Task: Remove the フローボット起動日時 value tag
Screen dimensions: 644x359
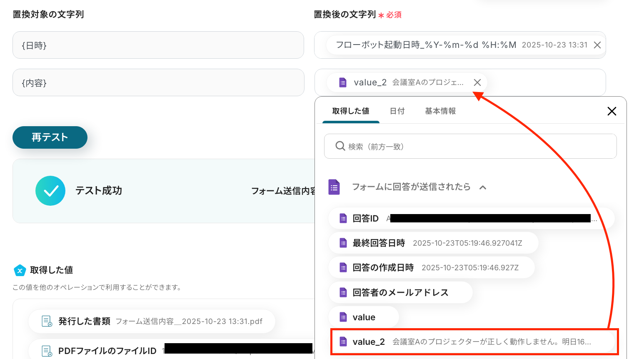Action: (x=597, y=45)
